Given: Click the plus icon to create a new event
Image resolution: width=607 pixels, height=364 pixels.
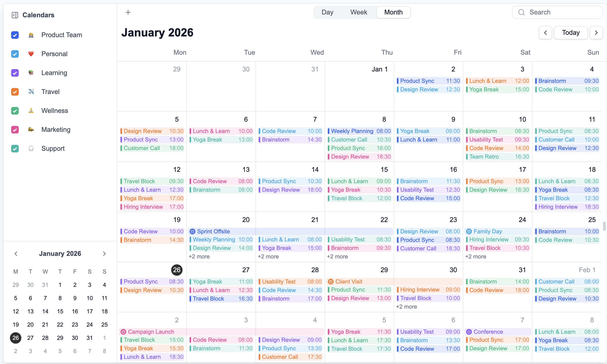Looking at the screenshot, I should pos(128,12).
